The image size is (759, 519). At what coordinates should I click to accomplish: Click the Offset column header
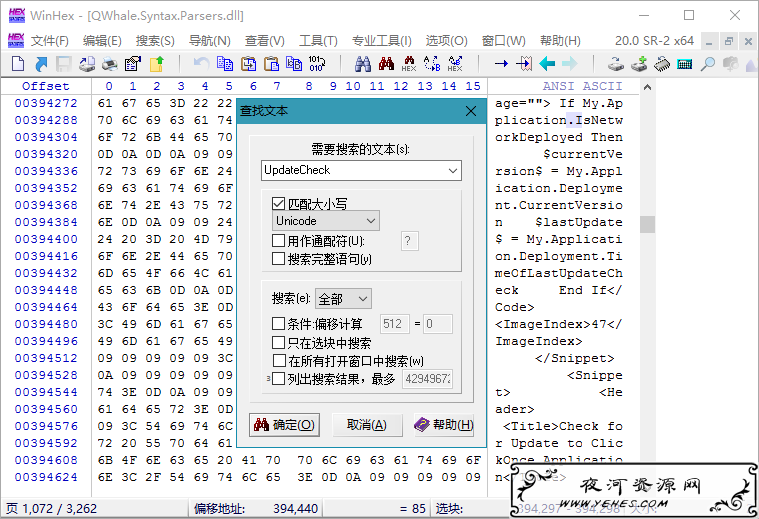[46, 86]
